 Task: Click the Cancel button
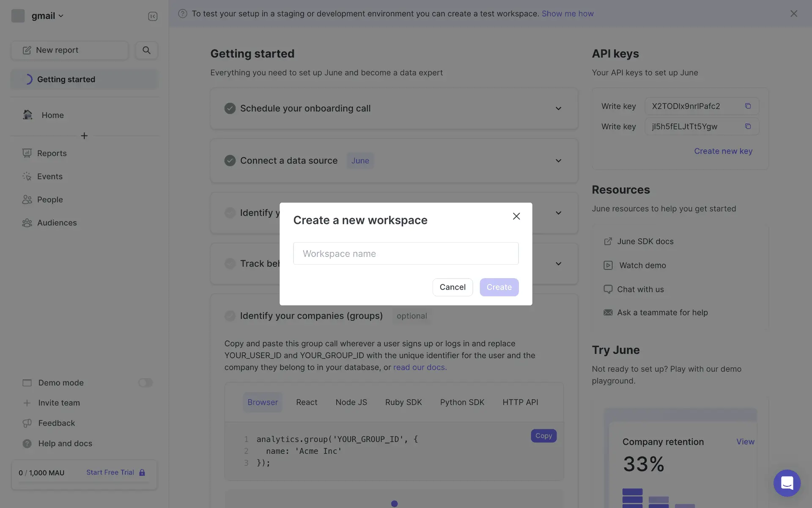coord(452,287)
